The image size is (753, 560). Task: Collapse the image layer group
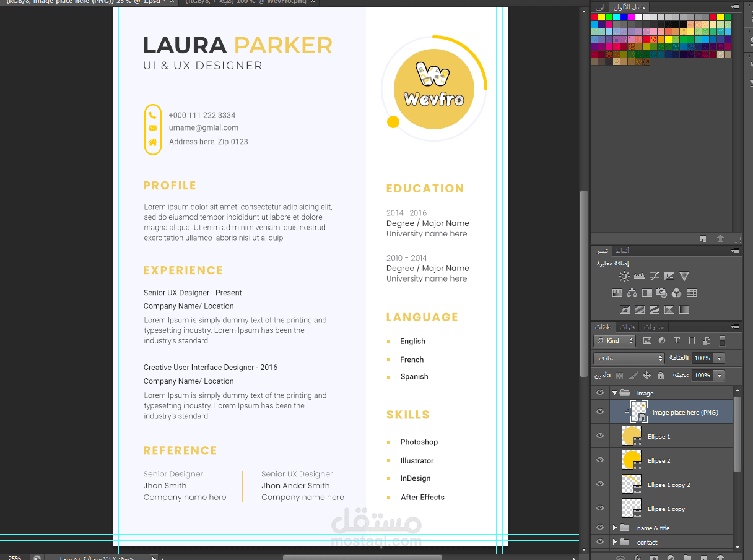coord(614,393)
